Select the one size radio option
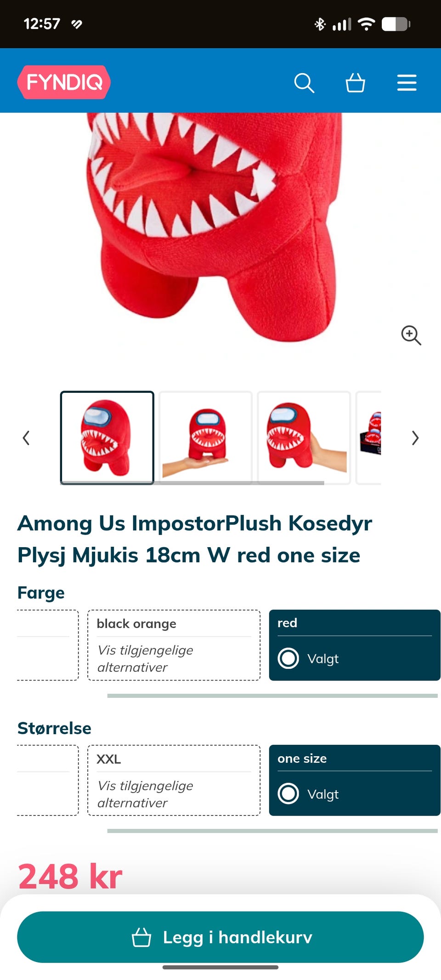441x980 pixels. [x=288, y=793]
